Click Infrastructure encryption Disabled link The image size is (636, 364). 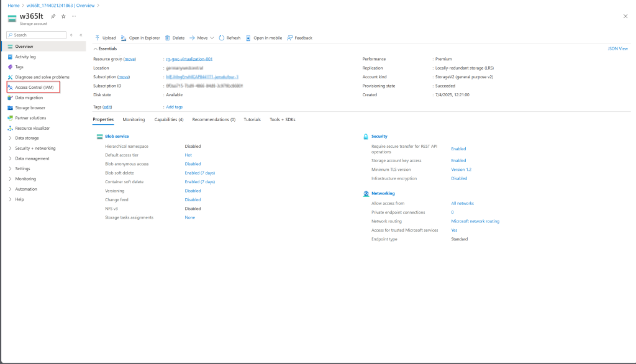click(x=459, y=178)
